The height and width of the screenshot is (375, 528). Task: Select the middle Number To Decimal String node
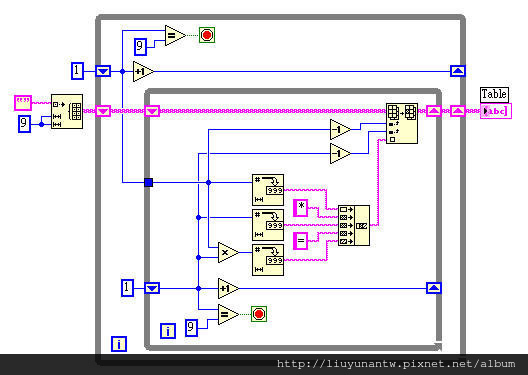[268, 225]
